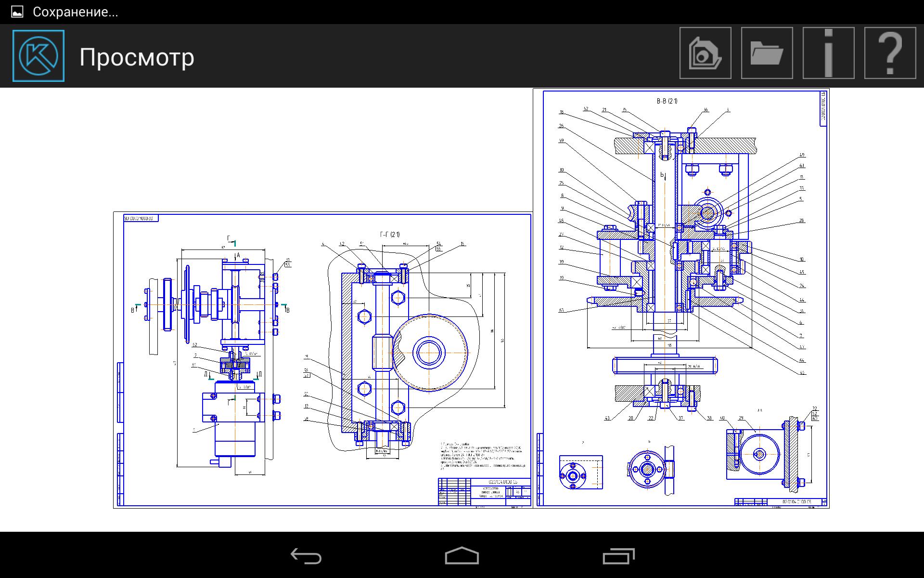The width and height of the screenshot is (924, 578).
Task: Show document info with the i icon
Action: (828, 53)
